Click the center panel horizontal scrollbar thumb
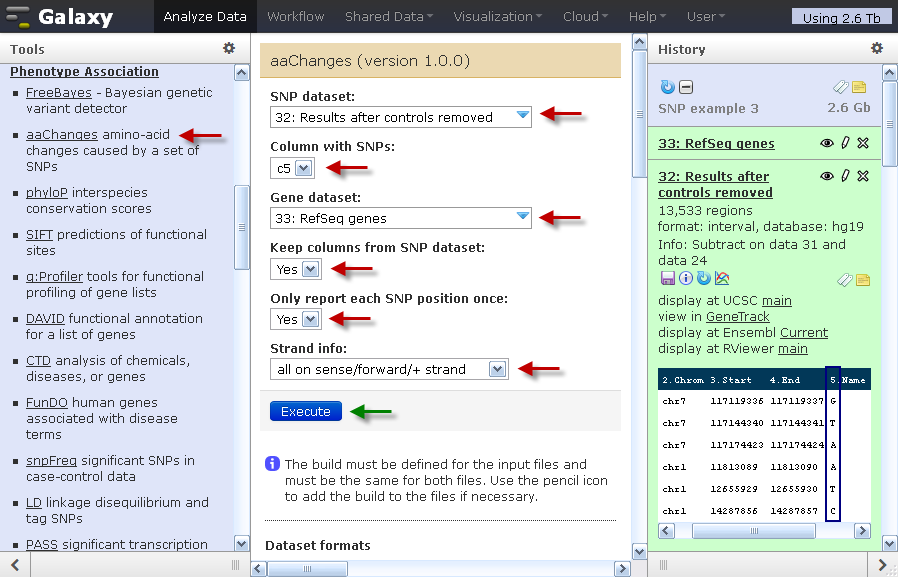 click(307, 568)
